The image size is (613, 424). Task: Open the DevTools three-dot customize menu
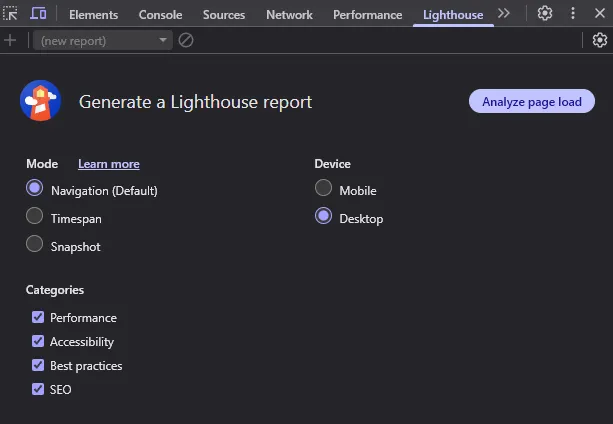pyautogui.click(x=572, y=14)
